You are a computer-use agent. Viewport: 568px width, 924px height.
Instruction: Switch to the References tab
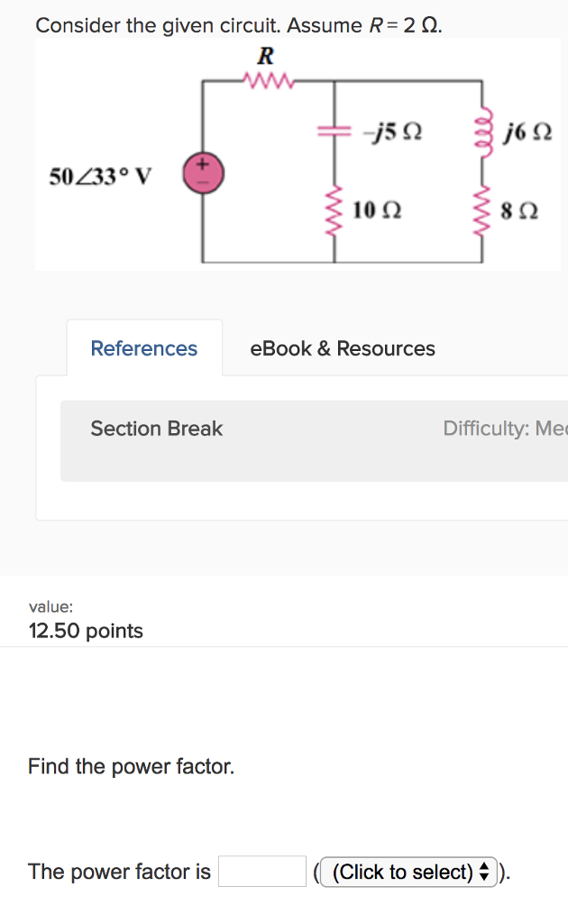pyautogui.click(x=143, y=348)
